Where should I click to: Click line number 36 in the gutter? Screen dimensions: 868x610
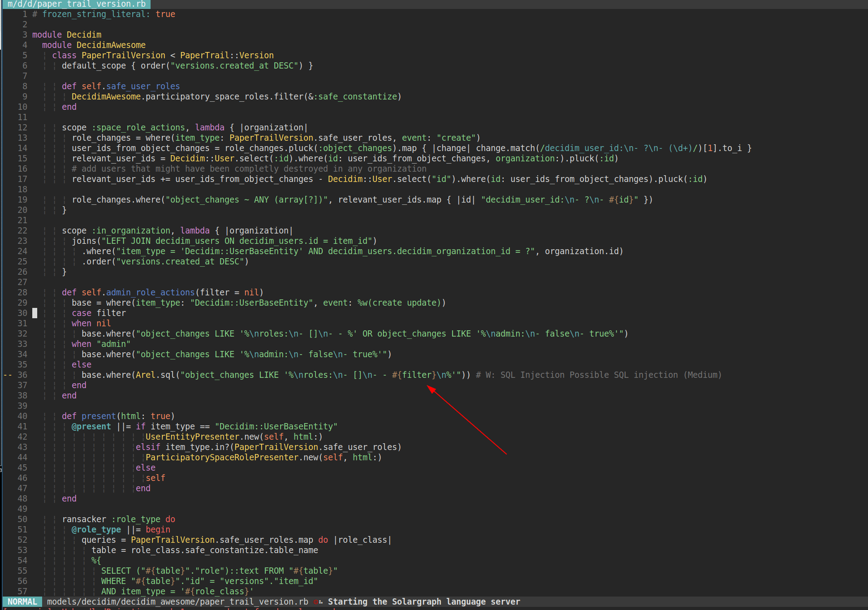pos(22,375)
